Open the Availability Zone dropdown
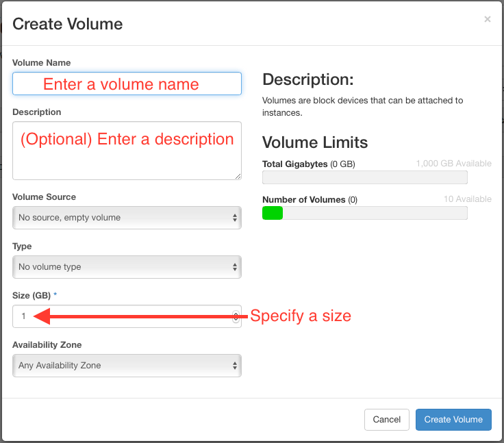 click(x=127, y=366)
